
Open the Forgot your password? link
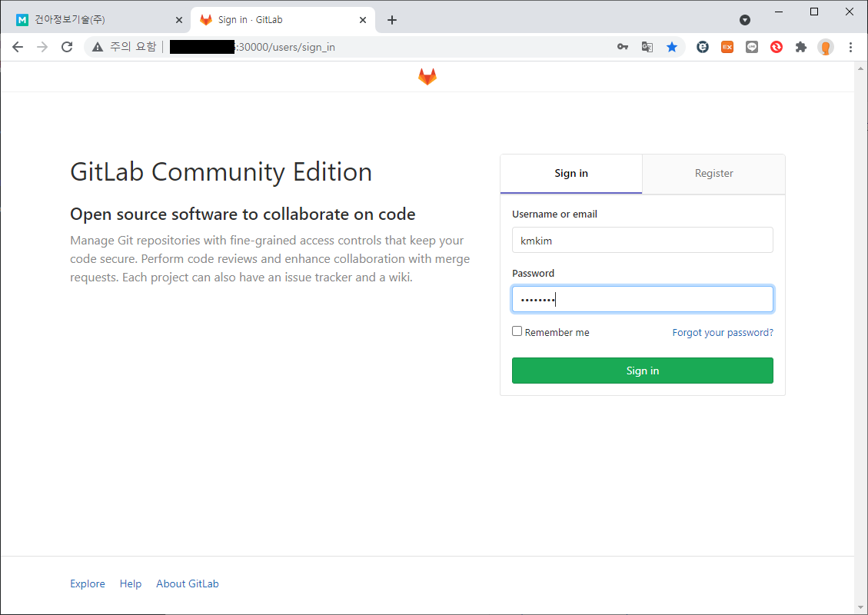click(723, 332)
